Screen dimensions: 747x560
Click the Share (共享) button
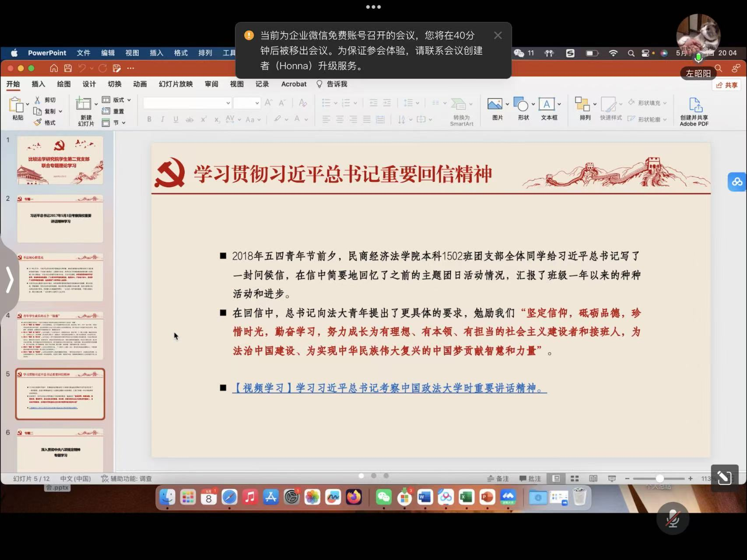(727, 85)
